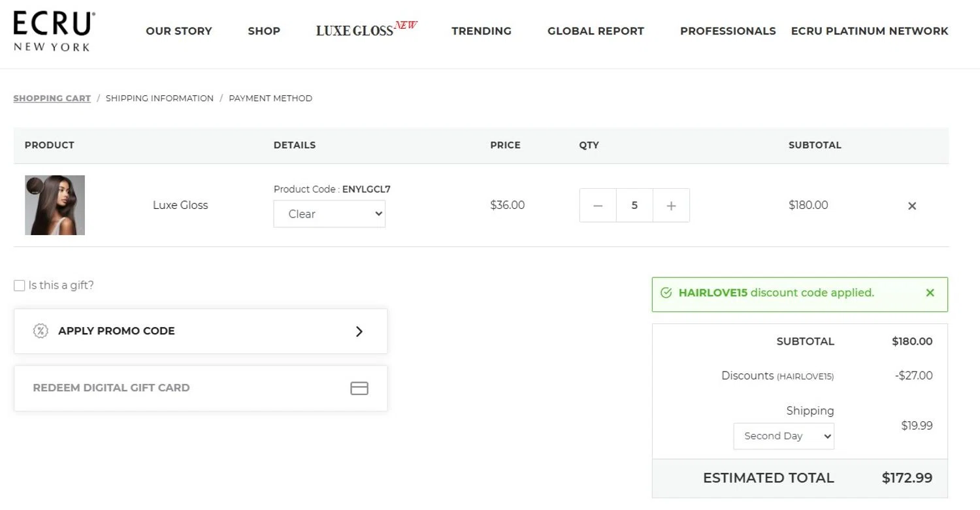Click the Luxe Gloss product name
Image resolution: width=980 pixels, height=510 pixels.
tap(180, 205)
